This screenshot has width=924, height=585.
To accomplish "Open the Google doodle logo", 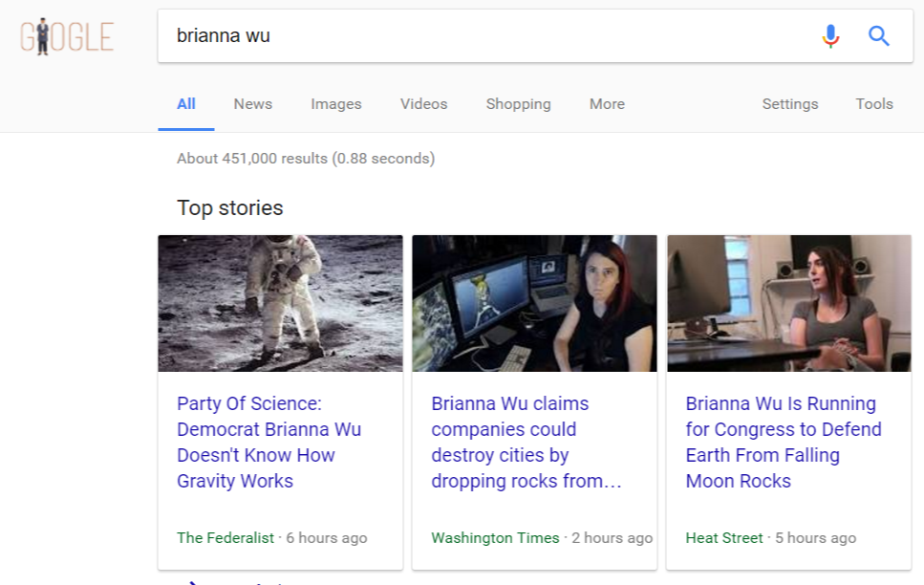I will click(x=67, y=36).
